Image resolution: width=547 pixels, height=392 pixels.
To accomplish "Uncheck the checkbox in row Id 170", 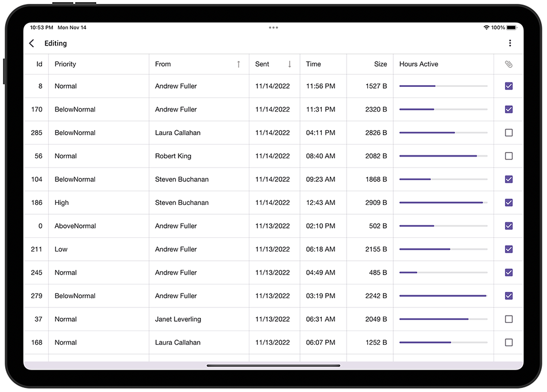I will [x=508, y=109].
